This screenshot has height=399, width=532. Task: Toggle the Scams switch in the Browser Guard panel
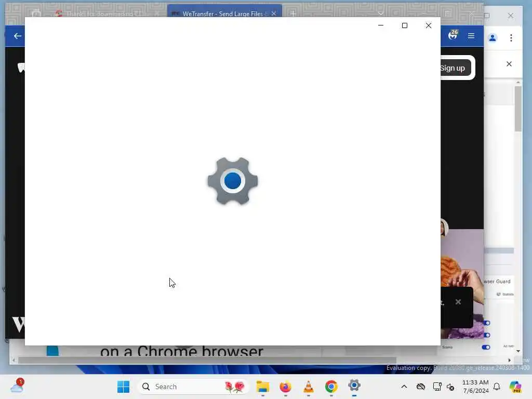(x=486, y=347)
